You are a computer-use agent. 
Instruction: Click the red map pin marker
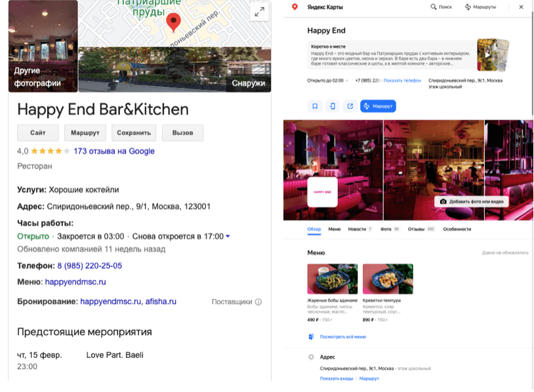(173, 22)
